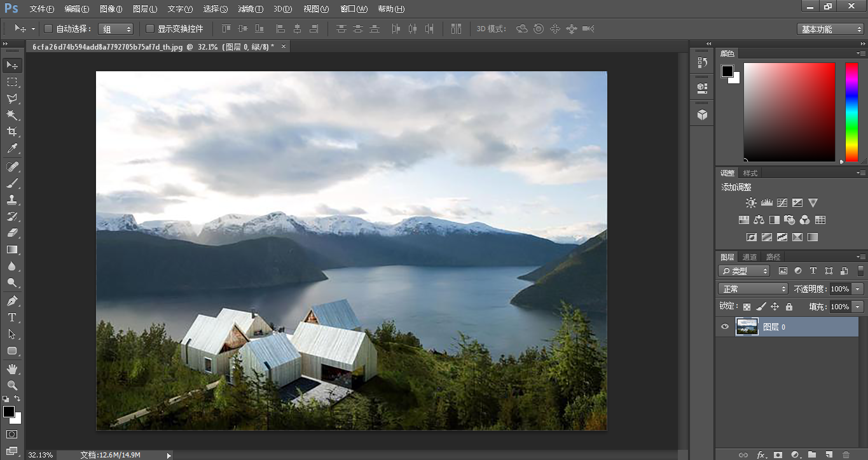This screenshot has width=868, height=460.
Task: Toggle lock transparent pixels
Action: 747,307
